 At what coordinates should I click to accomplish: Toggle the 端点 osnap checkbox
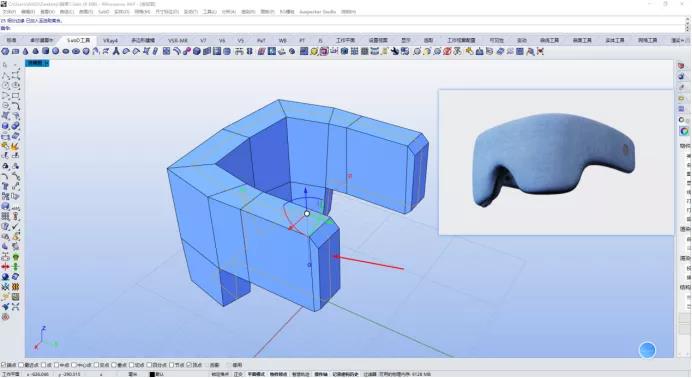(3, 365)
